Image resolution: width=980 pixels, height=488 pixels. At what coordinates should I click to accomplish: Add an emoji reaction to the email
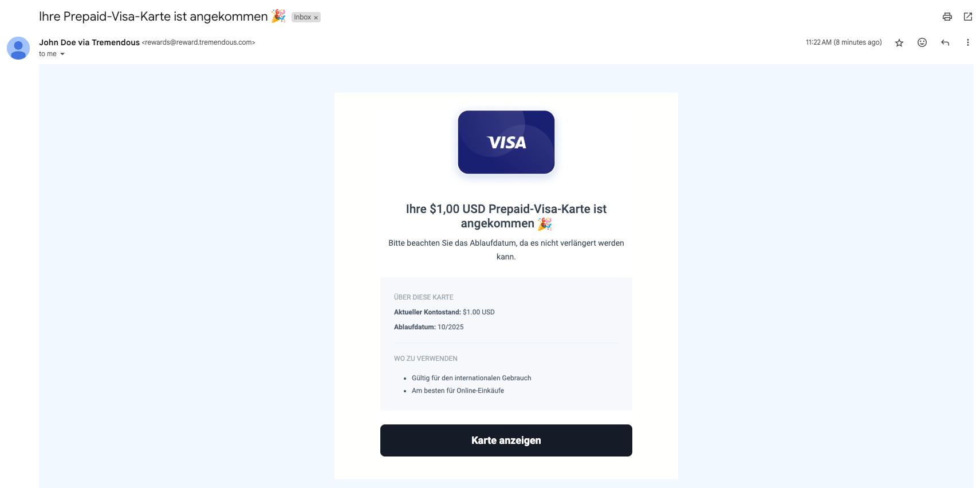click(x=922, y=42)
